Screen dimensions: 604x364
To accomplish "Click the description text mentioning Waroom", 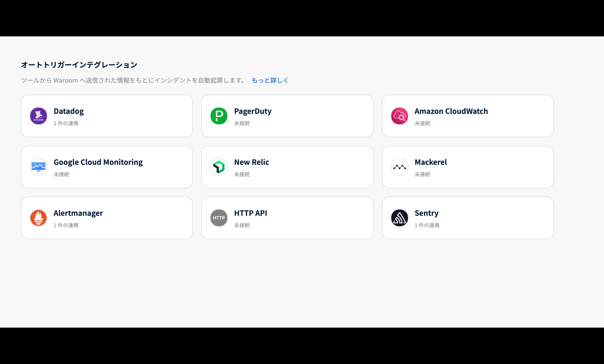I will point(133,80).
